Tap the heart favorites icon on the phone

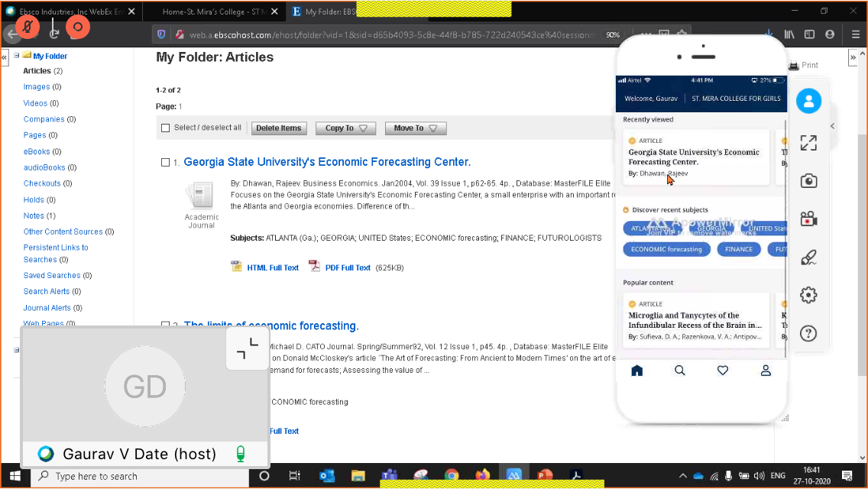(722, 371)
